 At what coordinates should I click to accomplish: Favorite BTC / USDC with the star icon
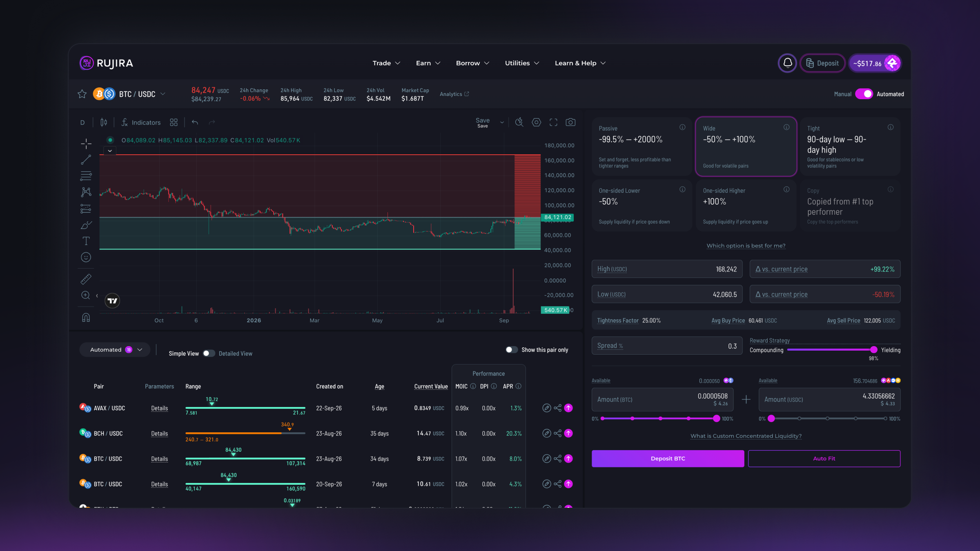click(x=82, y=94)
